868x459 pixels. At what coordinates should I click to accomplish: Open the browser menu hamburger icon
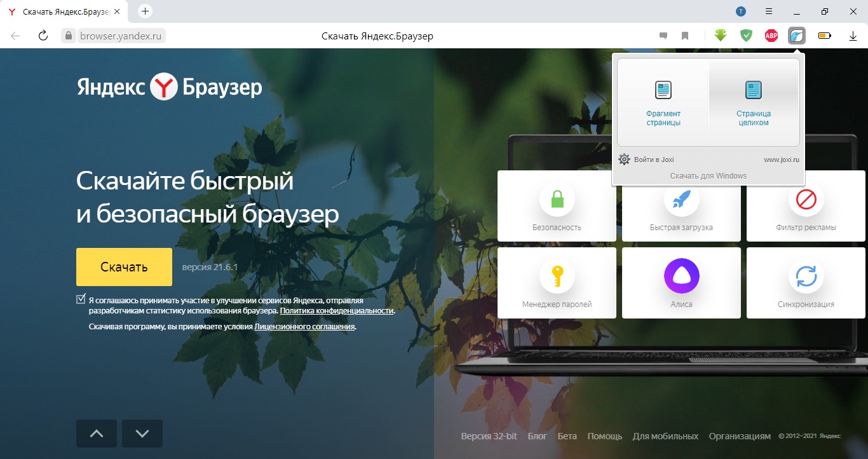point(768,11)
